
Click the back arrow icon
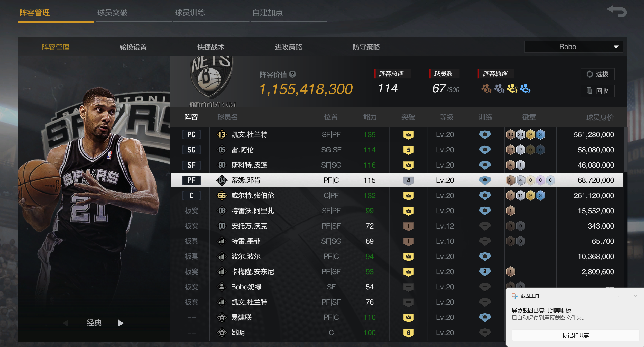point(617,11)
